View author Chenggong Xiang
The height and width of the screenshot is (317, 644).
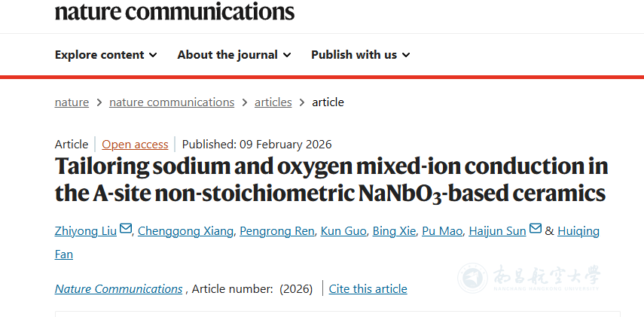point(185,231)
